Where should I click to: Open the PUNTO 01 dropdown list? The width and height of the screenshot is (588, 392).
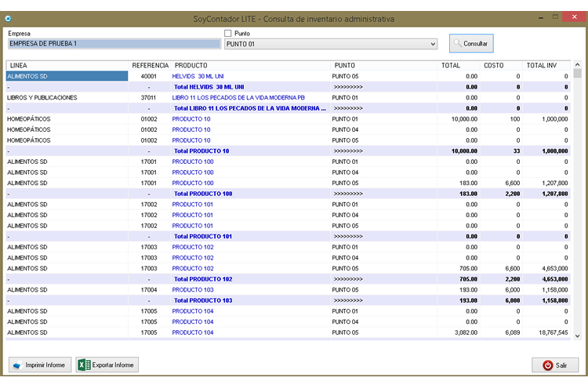[433, 44]
